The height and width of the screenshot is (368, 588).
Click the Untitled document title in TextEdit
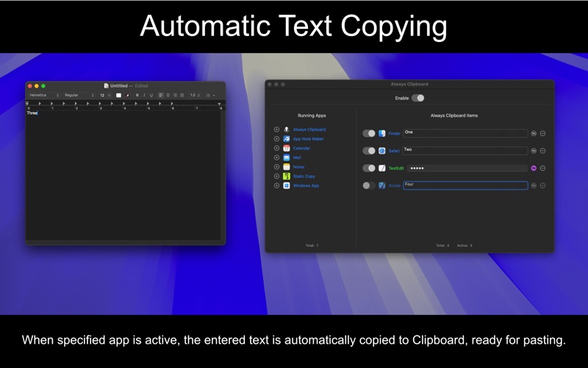(x=118, y=85)
